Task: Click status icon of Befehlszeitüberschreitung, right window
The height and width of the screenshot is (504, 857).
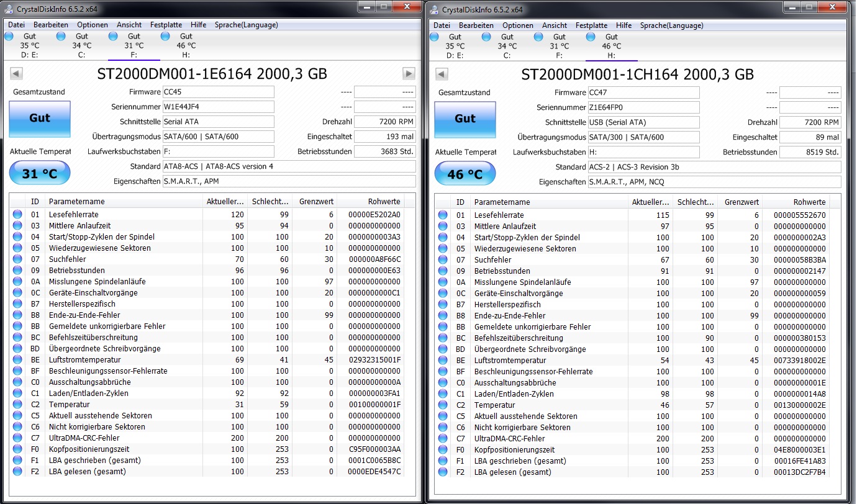Action: coord(443,338)
